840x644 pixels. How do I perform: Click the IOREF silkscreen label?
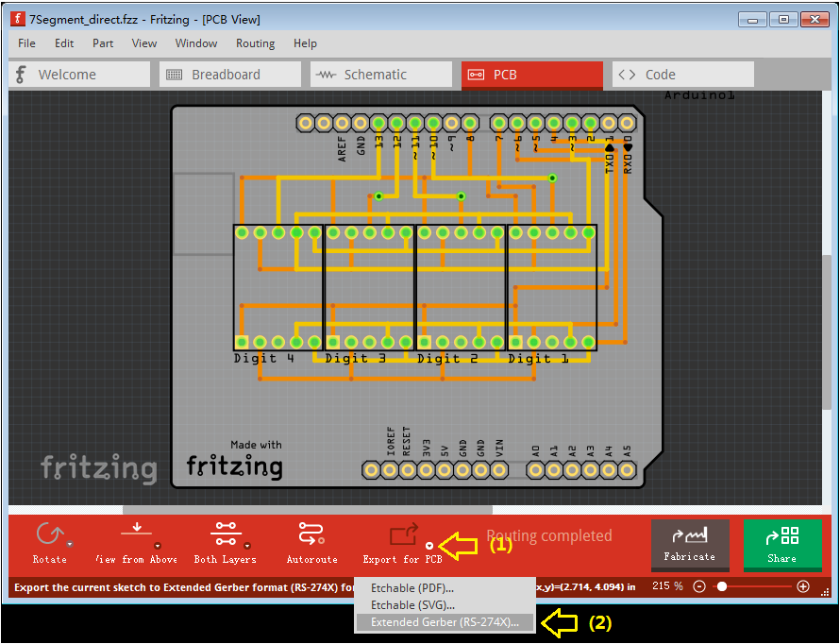point(391,442)
